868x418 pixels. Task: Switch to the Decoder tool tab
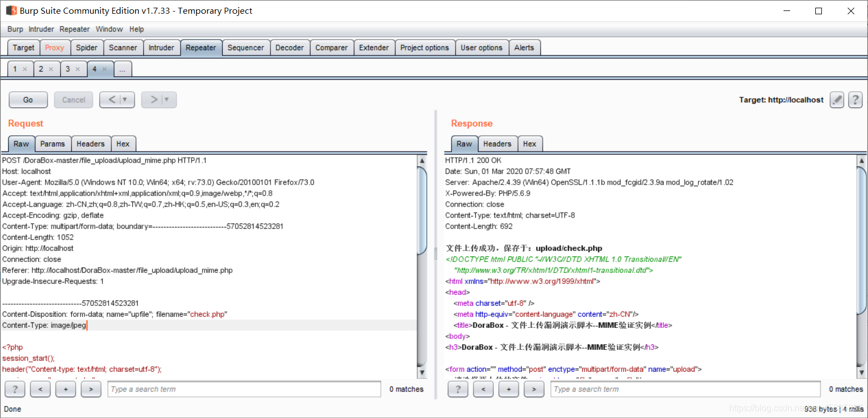(x=290, y=48)
